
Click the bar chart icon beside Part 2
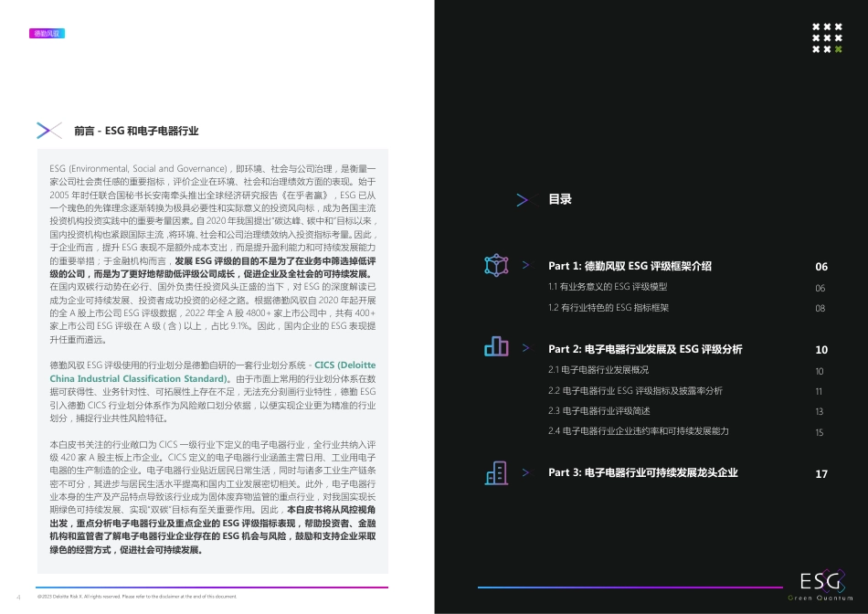pyautogui.click(x=496, y=346)
